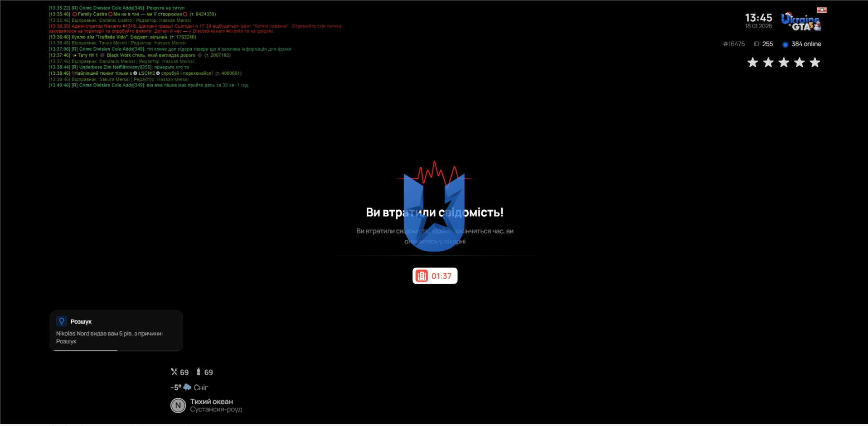Viewport: 868px width, 426px height.
Task: Click the Underboss Zim Neffiltrovanyi chat message
Action: coord(119,67)
